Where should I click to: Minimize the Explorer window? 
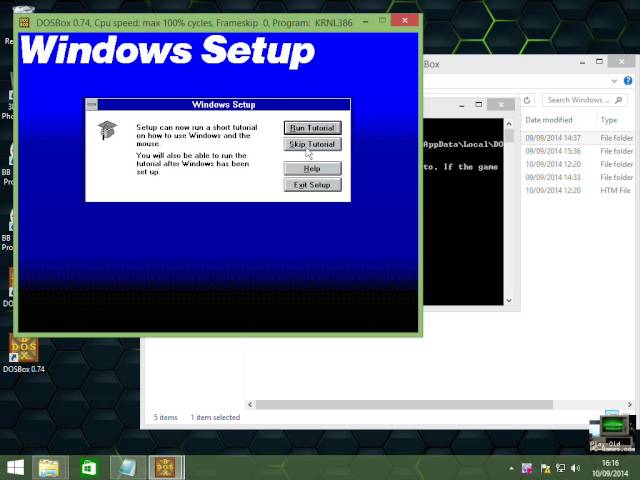(x=582, y=62)
